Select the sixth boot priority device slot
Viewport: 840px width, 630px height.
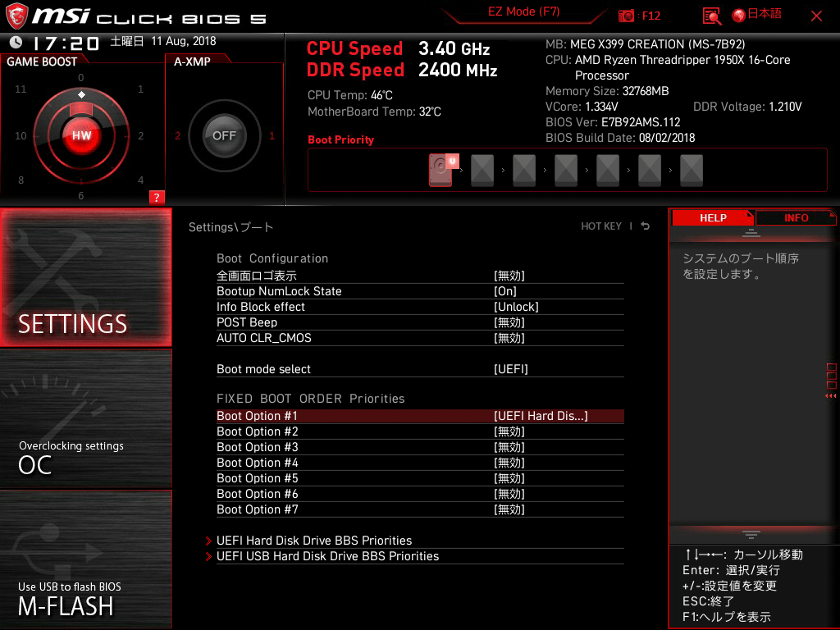click(650, 170)
